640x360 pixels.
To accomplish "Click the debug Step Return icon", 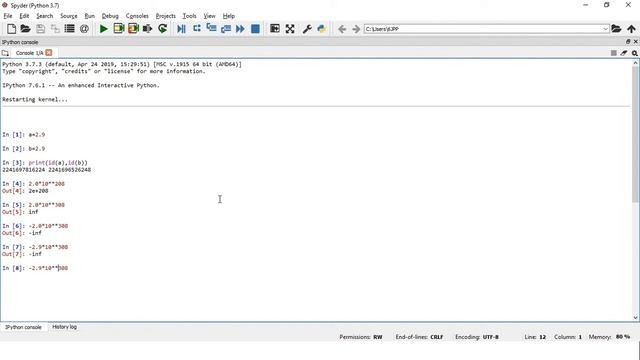I will 226,29.
